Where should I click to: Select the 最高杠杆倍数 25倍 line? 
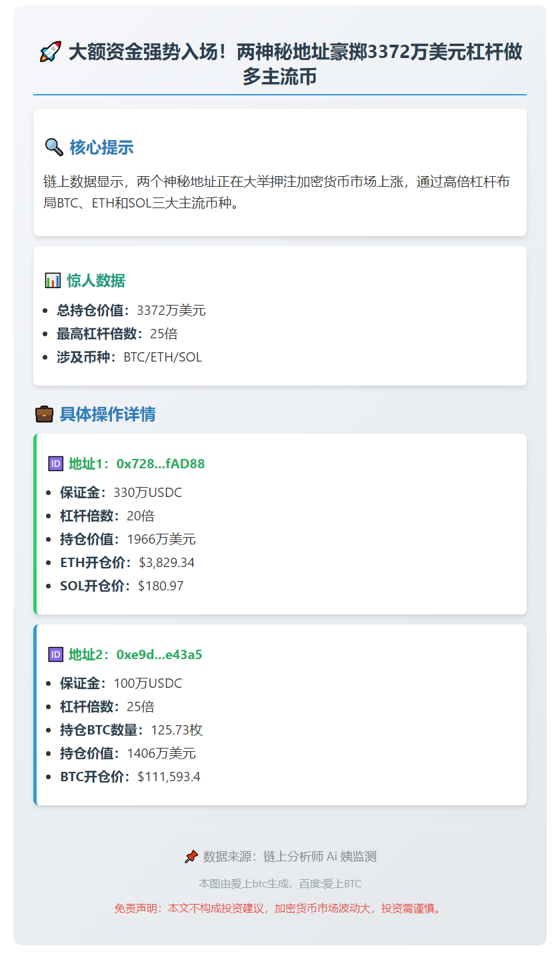pyautogui.click(x=117, y=334)
